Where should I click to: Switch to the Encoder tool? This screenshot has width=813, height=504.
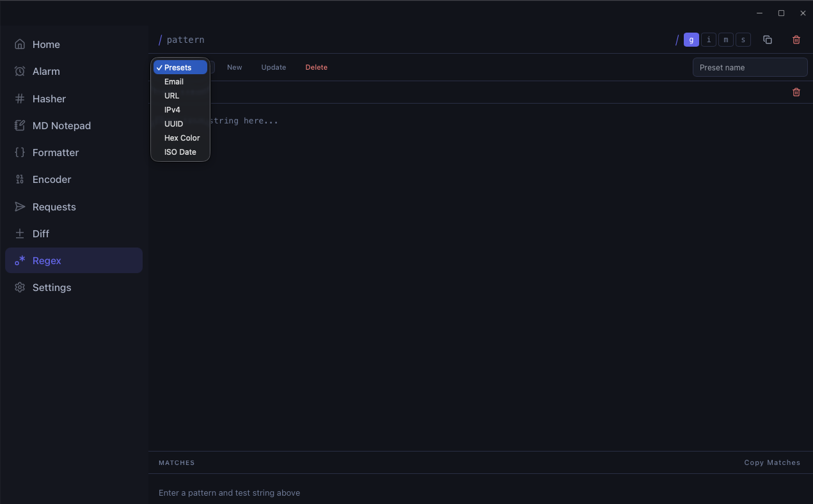(x=52, y=179)
